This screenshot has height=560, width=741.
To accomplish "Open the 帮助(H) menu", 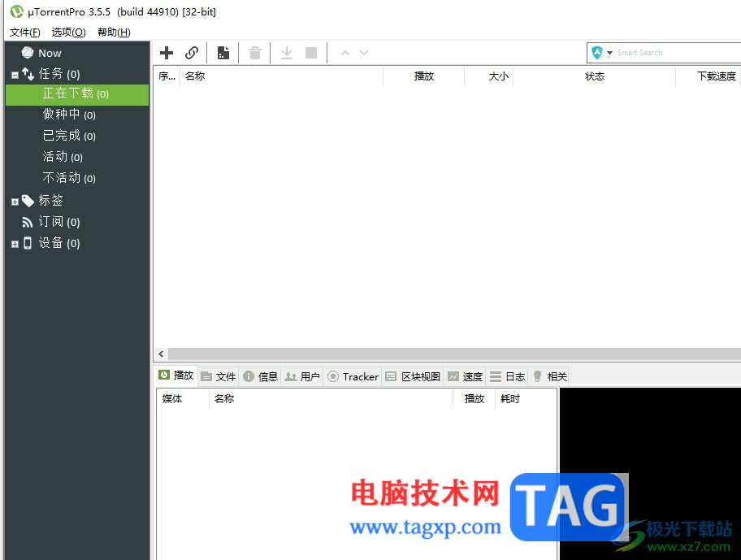I will point(114,33).
